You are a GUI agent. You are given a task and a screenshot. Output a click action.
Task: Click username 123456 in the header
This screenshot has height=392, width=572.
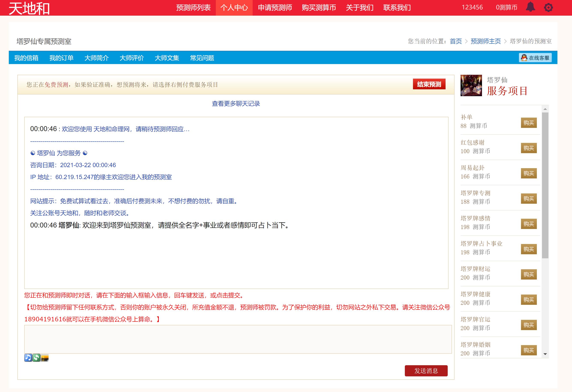pyautogui.click(x=472, y=7)
